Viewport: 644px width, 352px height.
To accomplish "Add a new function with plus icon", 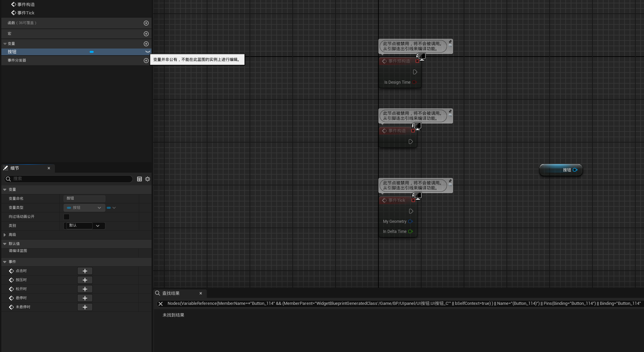I will (x=146, y=23).
